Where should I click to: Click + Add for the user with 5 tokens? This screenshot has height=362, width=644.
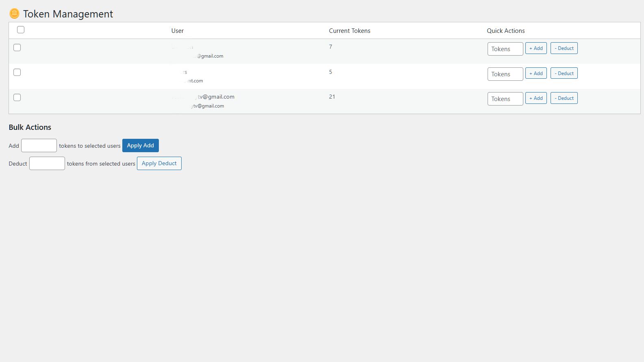click(x=536, y=73)
